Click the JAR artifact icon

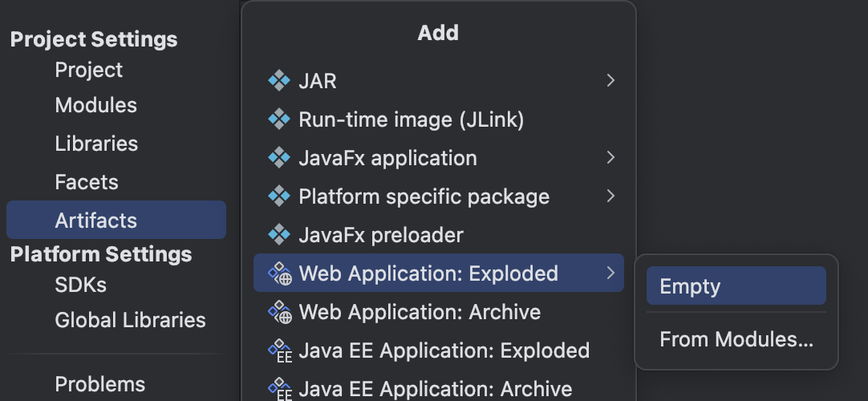click(x=279, y=81)
